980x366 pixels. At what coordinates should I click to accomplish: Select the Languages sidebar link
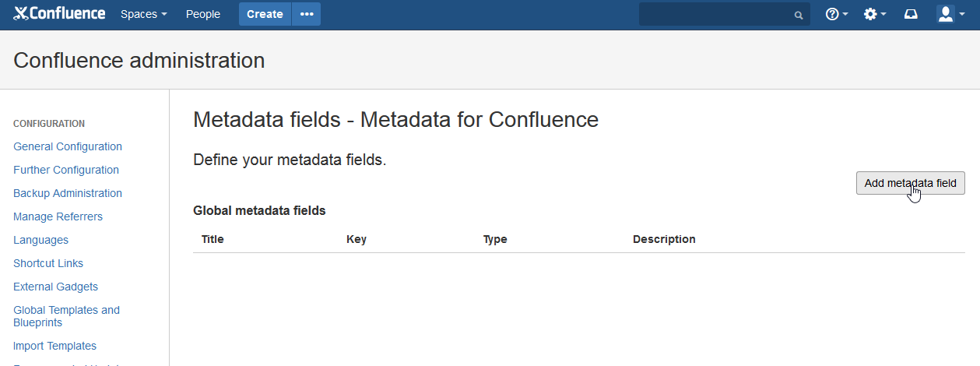pos(40,240)
